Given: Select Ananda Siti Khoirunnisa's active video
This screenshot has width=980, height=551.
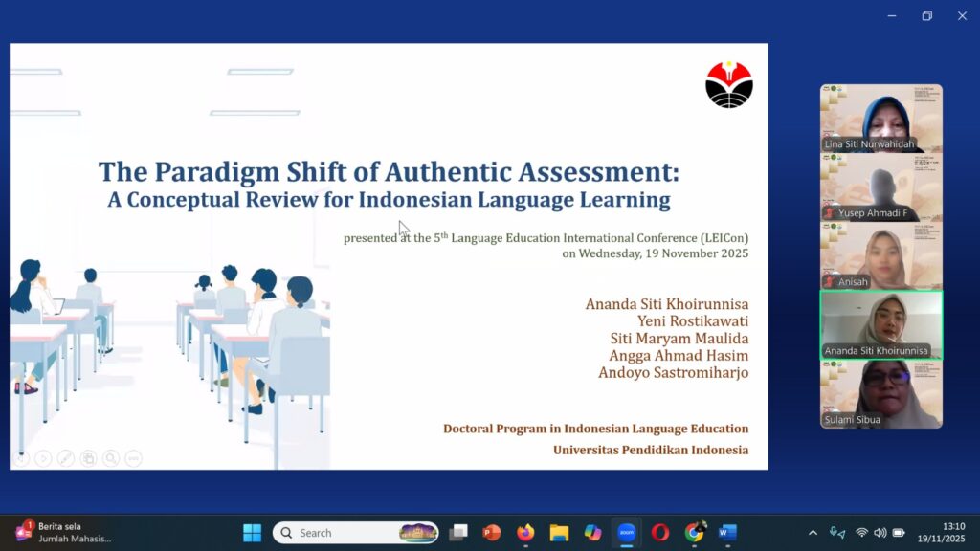Looking at the screenshot, I should point(880,324).
